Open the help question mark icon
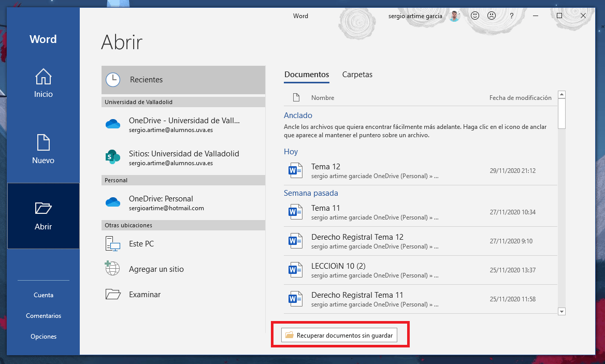Screen dimensions: 605x364 coord(511,16)
